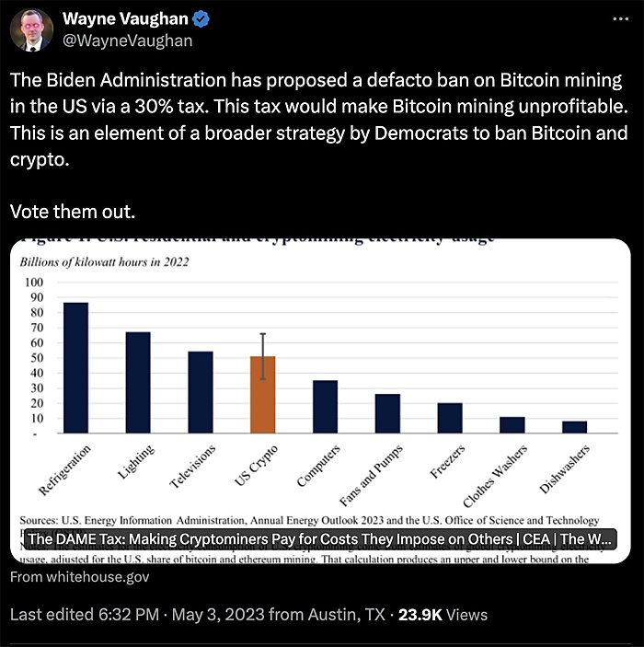Follow the From whitehouse.gov link

(79, 577)
